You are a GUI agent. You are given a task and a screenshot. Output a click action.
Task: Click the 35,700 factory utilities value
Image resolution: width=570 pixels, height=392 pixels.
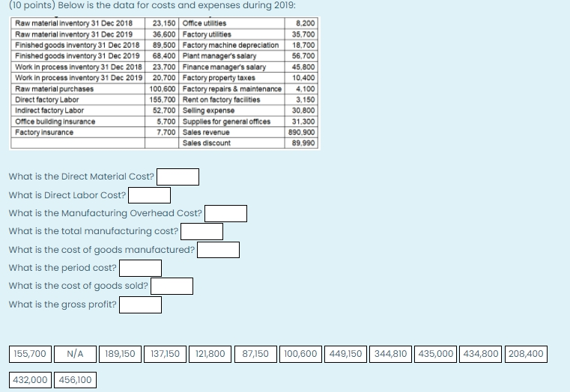pos(303,34)
